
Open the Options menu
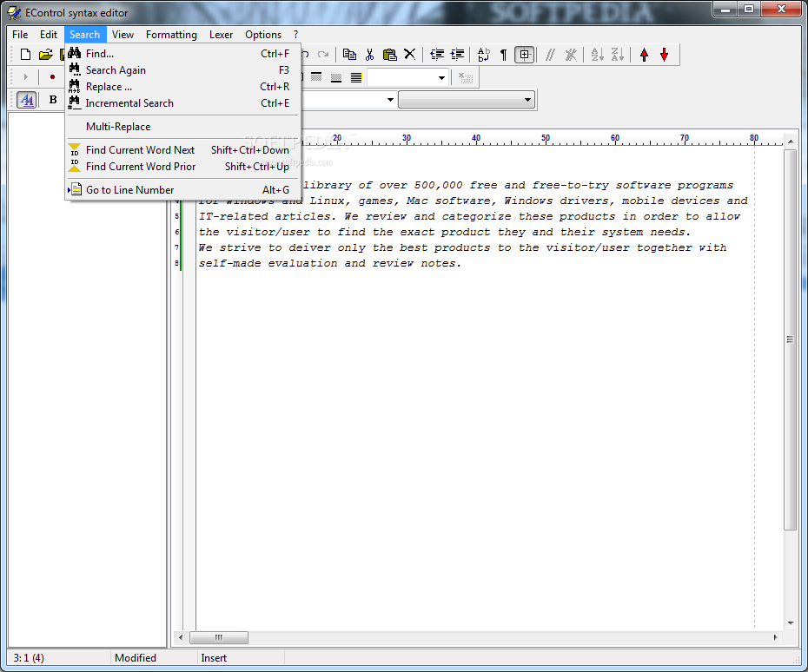(263, 35)
